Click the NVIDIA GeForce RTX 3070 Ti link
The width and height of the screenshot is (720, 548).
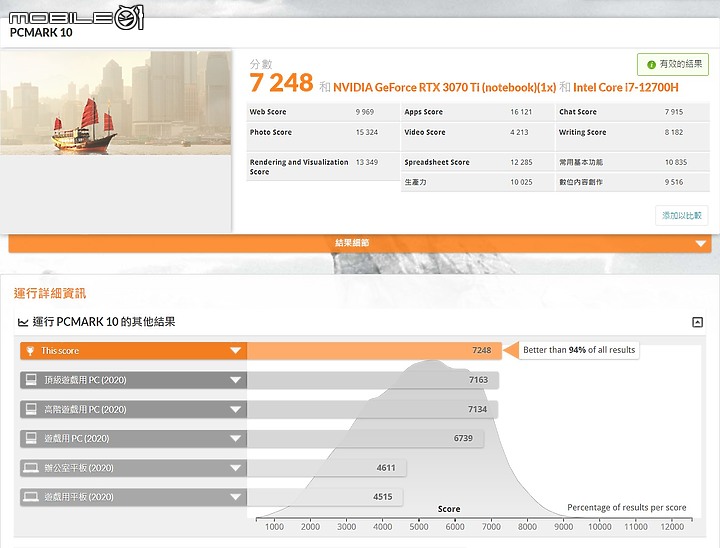pyautogui.click(x=444, y=87)
